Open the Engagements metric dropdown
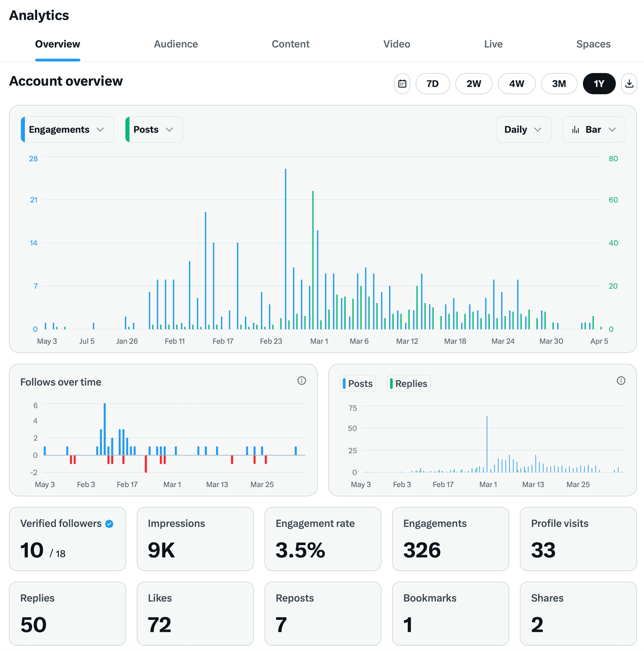 click(67, 129)
